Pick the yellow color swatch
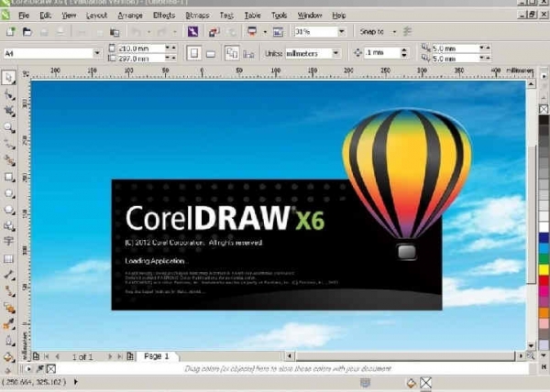This screenshot has height=392, width=550. (544, 269)
